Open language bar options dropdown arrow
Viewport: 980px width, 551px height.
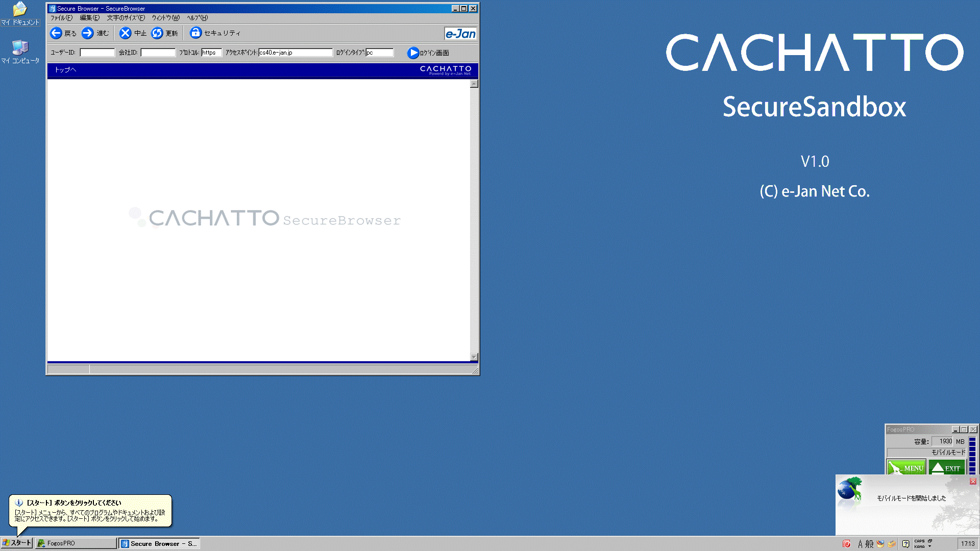click(930, 546)
